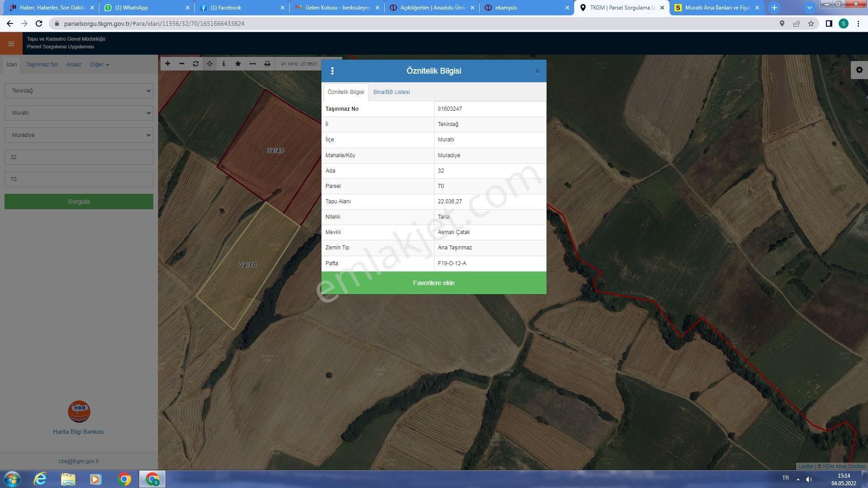Click the Sorgula query button
The height and width of the screenshot is (488, 868).
[79, 202]
